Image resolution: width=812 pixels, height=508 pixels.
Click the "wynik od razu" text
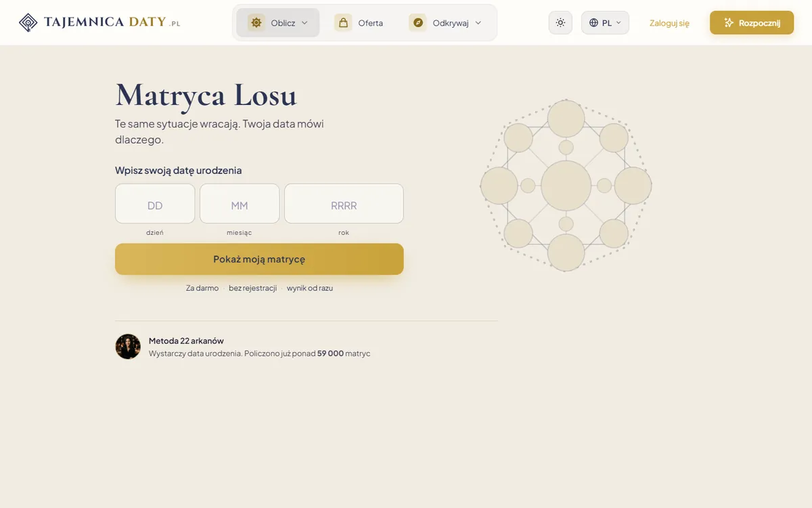click(310, 288)
